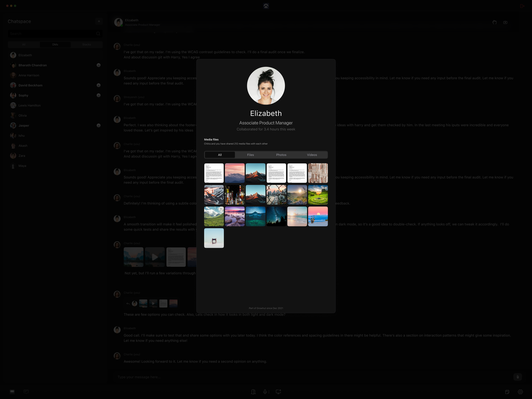Click the Chatspace title in the sidebar
Screen dimensions: 532x399
[x=19, y=21]
